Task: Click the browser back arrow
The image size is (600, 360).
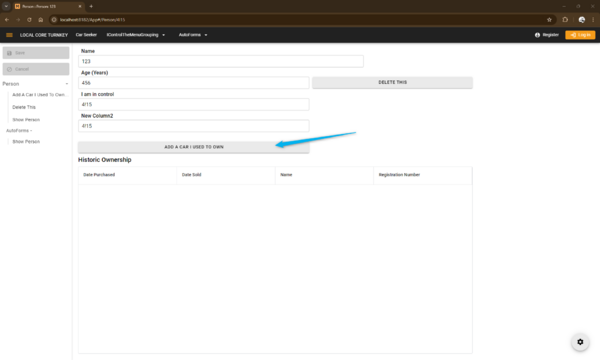Action: click(7, 20)
